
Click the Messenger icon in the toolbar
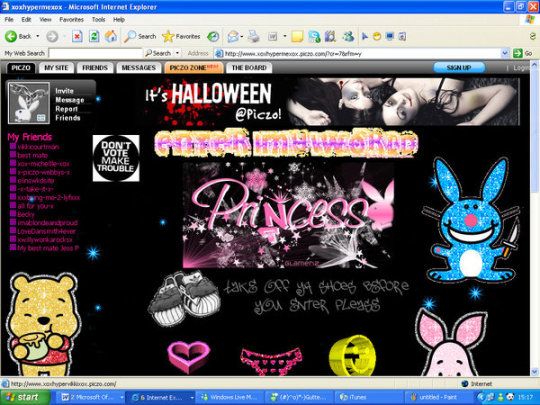tap(349, 36)
